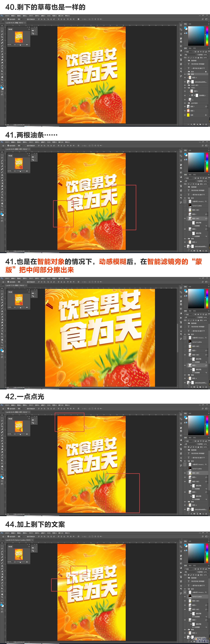Open 穿透 blend mode dropdown

pyautogui.click(x=190, y=55)
